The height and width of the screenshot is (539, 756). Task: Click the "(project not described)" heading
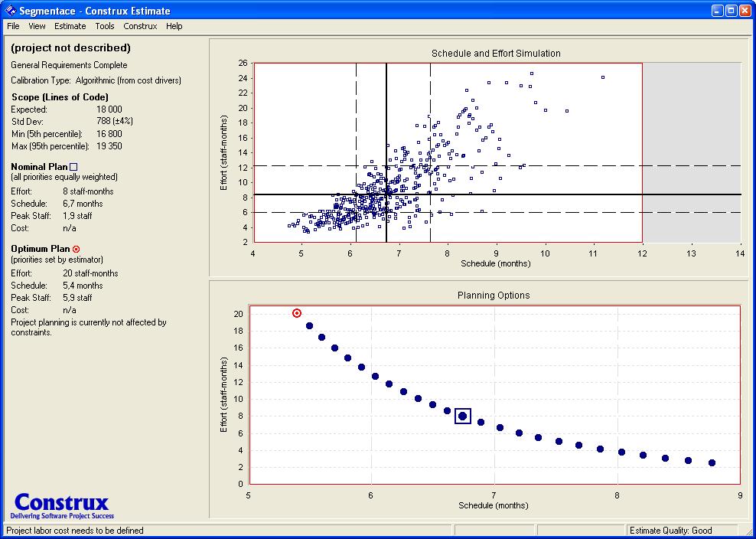click(x=70, y=47)
